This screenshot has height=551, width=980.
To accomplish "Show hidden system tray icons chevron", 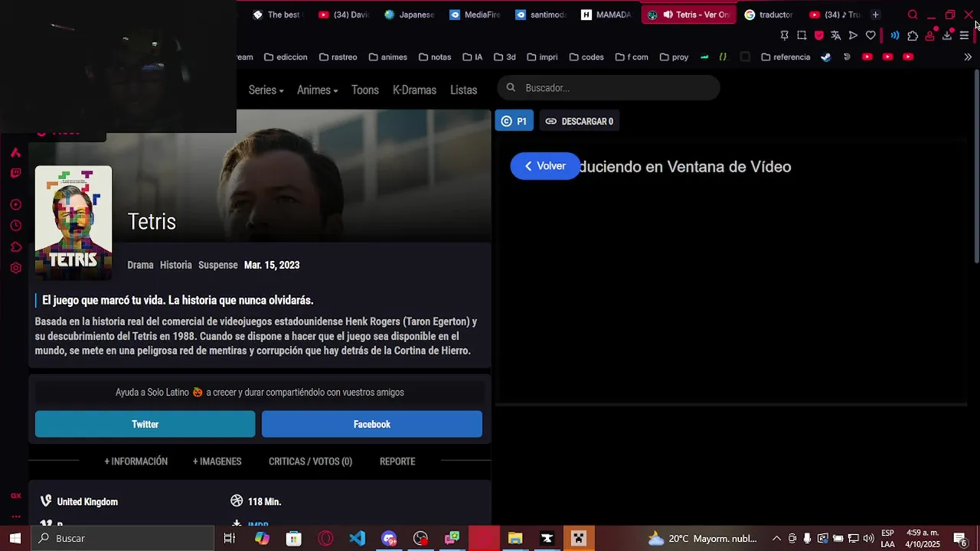I will (x=776, y=538).
